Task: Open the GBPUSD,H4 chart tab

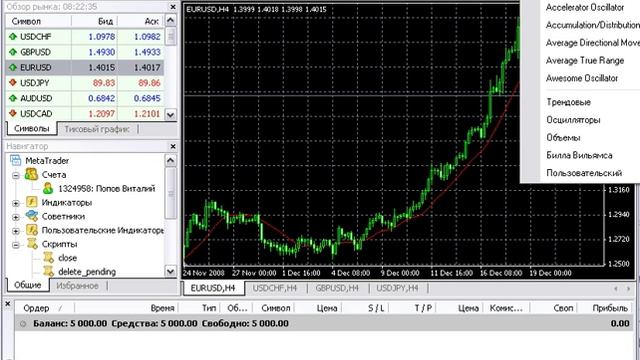Action: [337, 288]
